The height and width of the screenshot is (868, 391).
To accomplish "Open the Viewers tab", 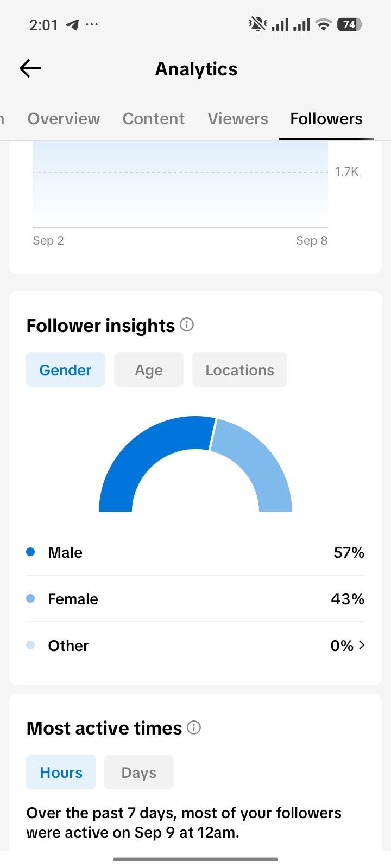I will pyautogui.click(x=238, y=119).
